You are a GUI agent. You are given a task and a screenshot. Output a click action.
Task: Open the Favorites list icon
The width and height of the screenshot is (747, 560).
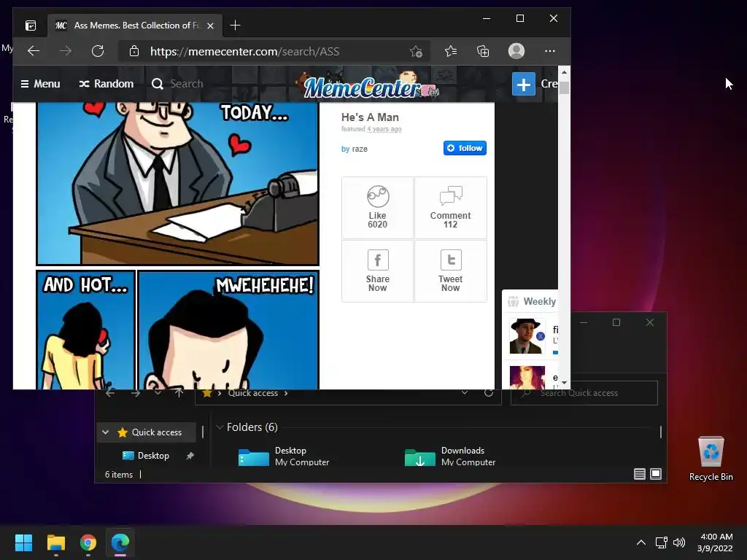[451, 51]
